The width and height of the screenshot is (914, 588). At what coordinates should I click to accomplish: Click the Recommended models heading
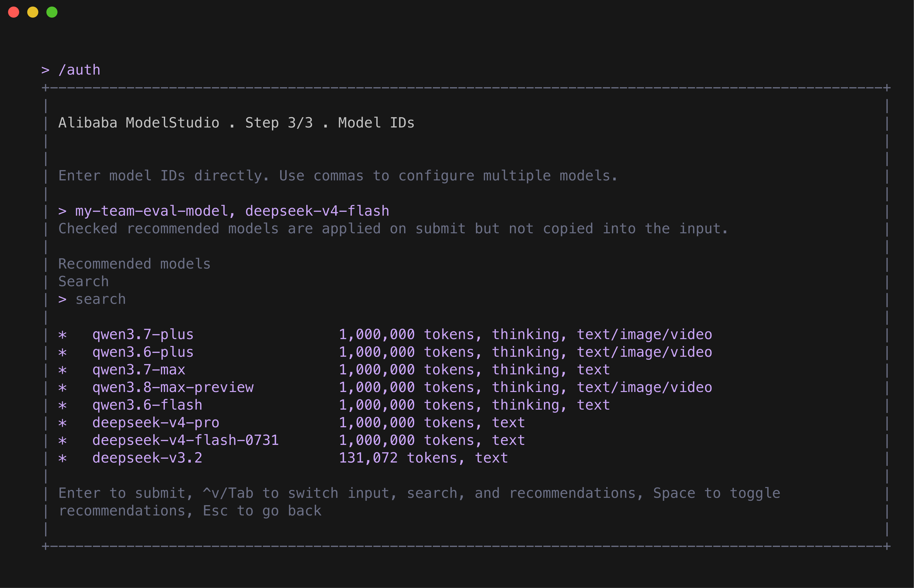point(134,264)
